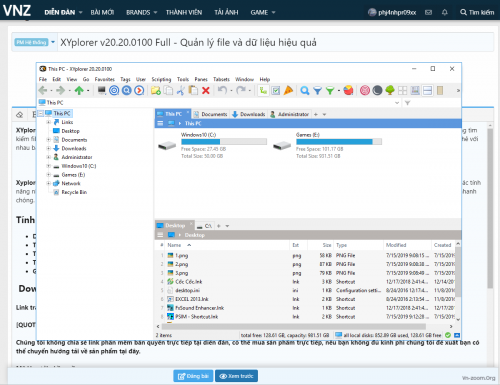Click the live filter funnel beside address bar
The height and width of the screenshot is (385, 500).
point(407,103)
